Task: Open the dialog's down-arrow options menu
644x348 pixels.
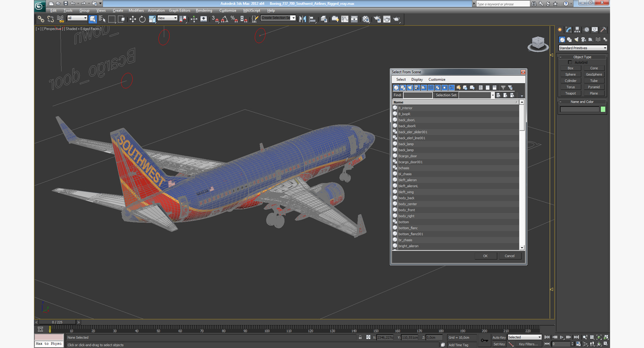Action: tap(522, 96)
